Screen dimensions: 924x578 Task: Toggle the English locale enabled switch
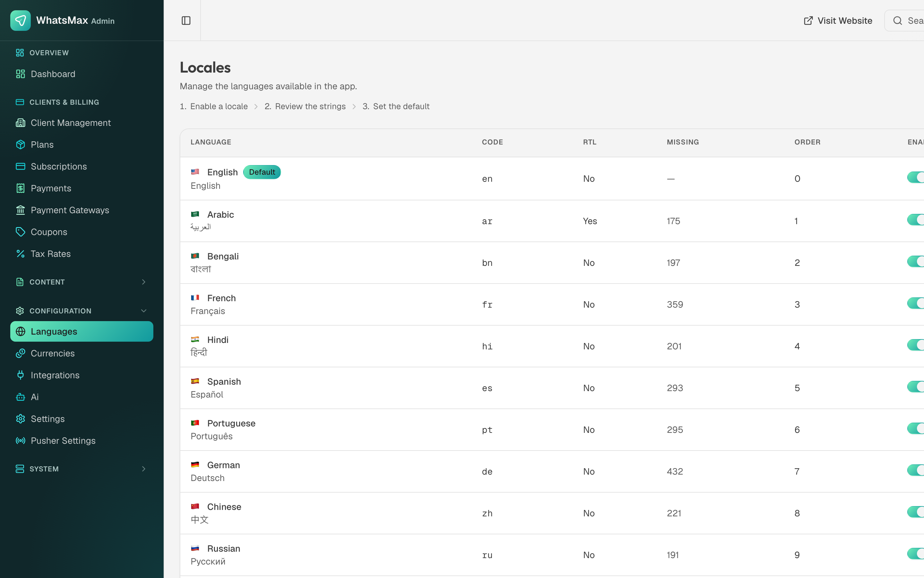(916, 177)
